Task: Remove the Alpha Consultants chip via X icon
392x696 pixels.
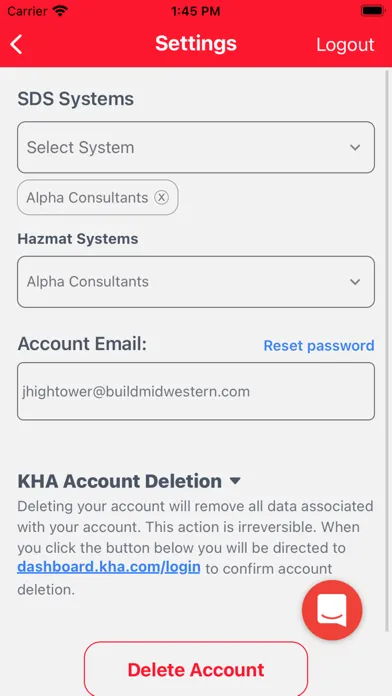Action: point(162,198)
